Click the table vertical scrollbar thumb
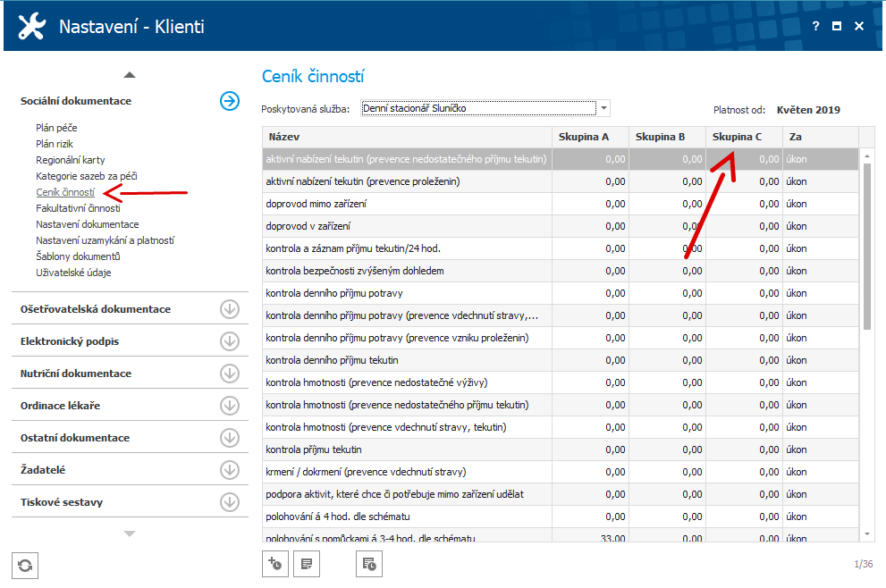 click(867, 247)
